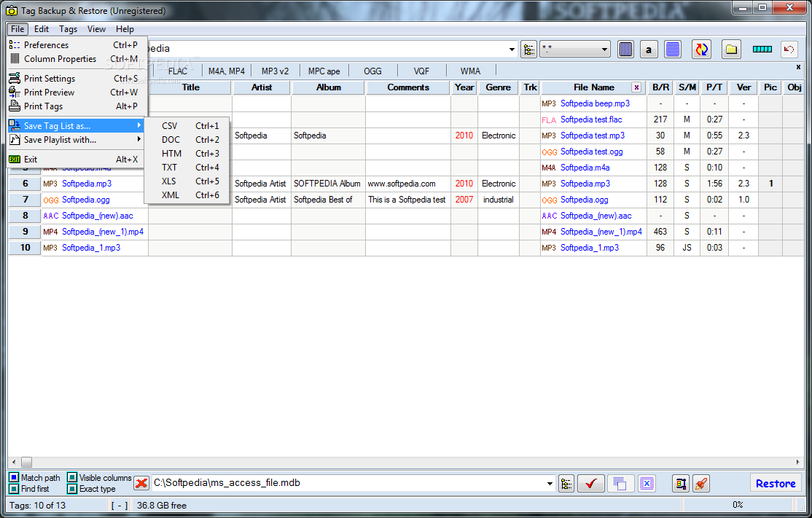Choose Print Preview in File menu
Screen dimensions: 812x518
tap(77, 93)
